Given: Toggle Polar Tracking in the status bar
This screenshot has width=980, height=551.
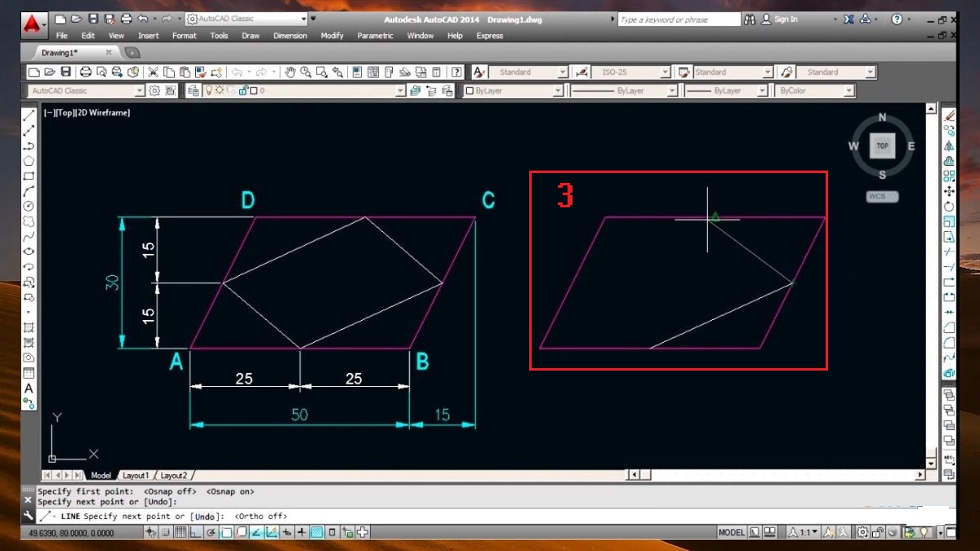Looking at the screenshot, I should 211,532.
